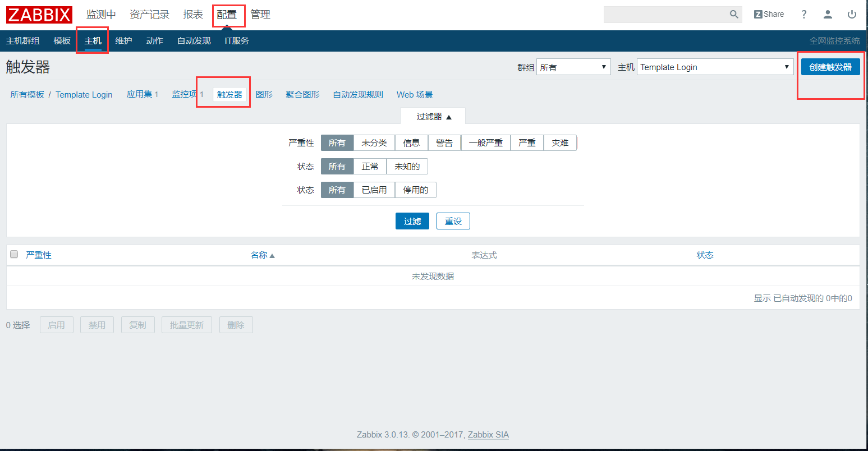
Task: Select the 触发器 tab
Action: pos(229,94)
